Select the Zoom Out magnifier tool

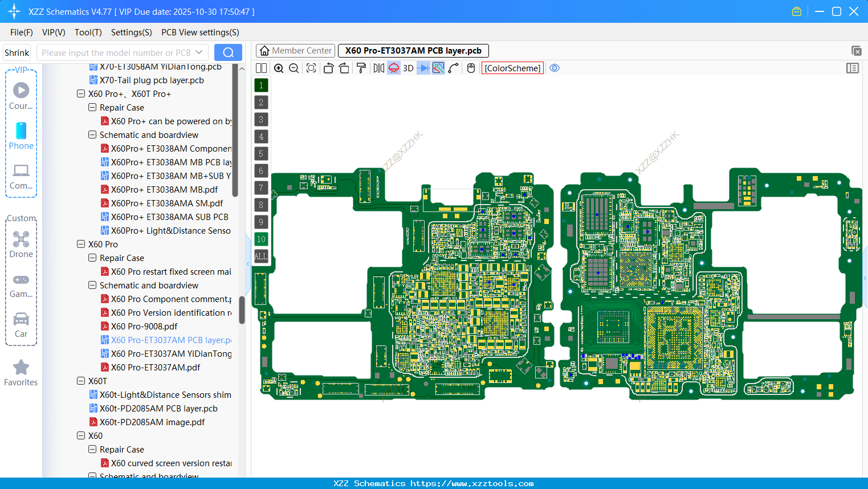point(293,68)
